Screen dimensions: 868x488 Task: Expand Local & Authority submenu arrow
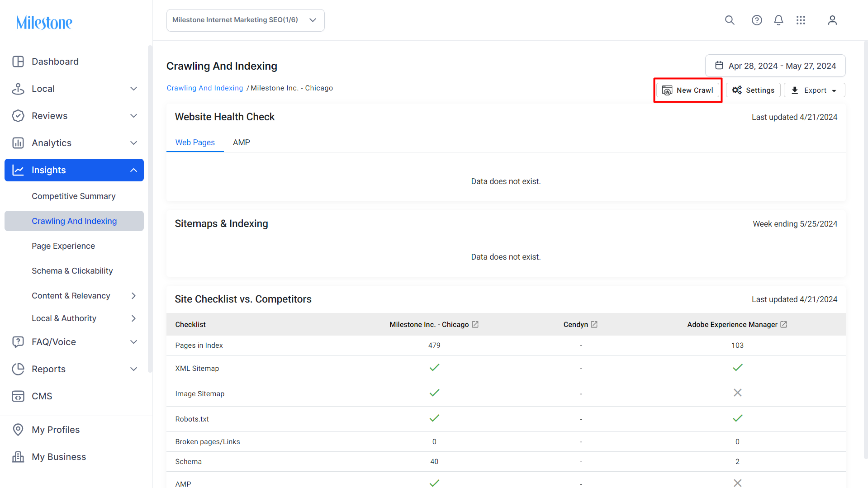[x=133, y=318]
